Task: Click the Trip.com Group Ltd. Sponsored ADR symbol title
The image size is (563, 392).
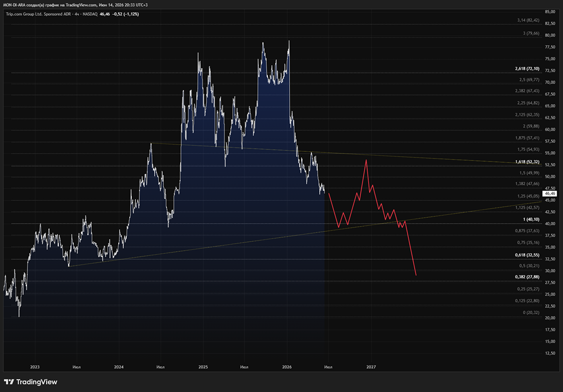Action: click(38, 14)
